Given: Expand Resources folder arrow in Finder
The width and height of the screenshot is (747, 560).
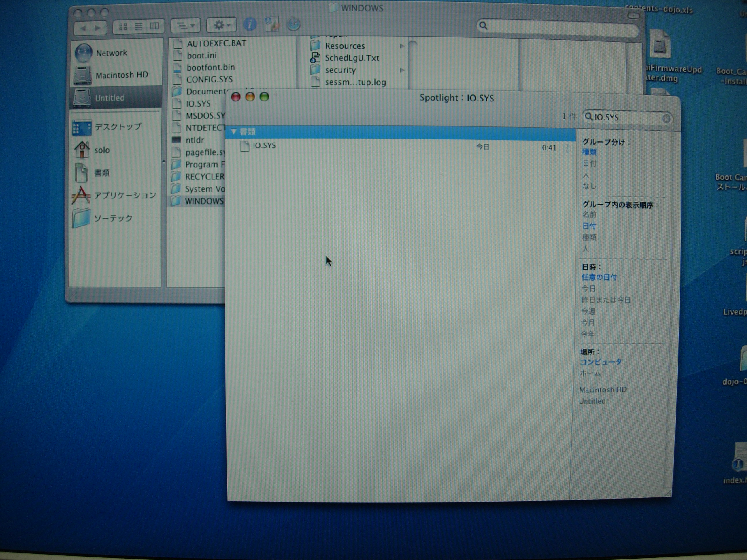Looking at the screenshot, I should pyautogui.click(x=402, y=46).
